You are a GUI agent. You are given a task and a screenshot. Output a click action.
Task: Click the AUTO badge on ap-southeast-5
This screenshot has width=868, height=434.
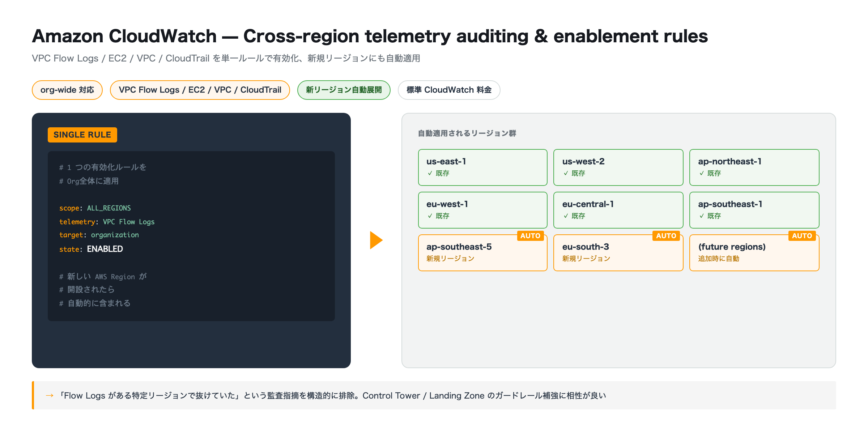pyautogui.click(x=531, y=236)
